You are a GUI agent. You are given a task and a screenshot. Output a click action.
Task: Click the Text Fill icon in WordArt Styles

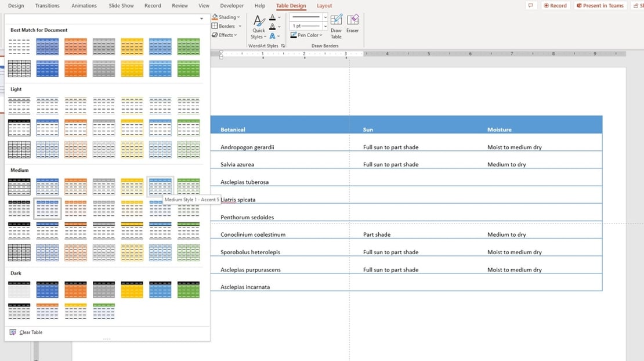click(273, 17)
